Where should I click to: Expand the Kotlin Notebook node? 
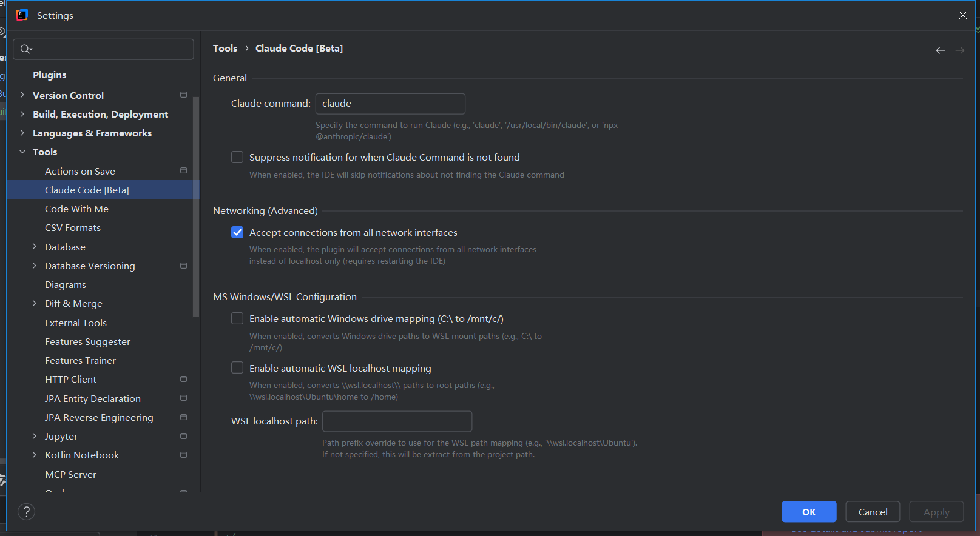click(x=35, y=455)
